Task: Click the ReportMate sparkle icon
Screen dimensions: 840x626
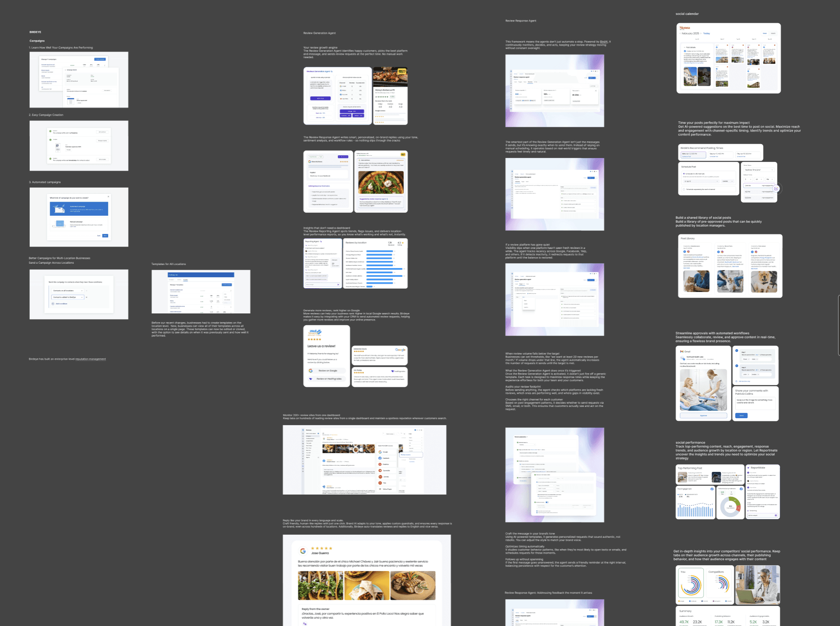Action: (x=748, y=468)
